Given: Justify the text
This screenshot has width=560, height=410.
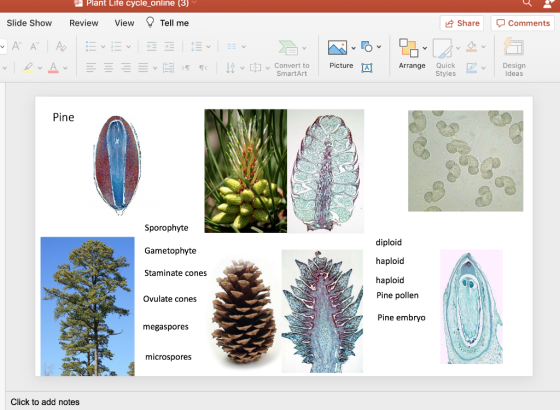Looking at the screenshot, I should [143, 68].
